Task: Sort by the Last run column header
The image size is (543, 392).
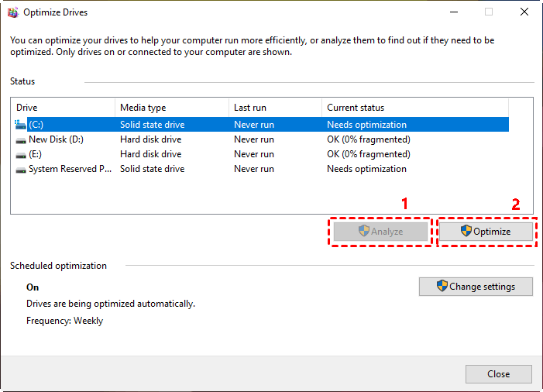Action: point(275,108)
